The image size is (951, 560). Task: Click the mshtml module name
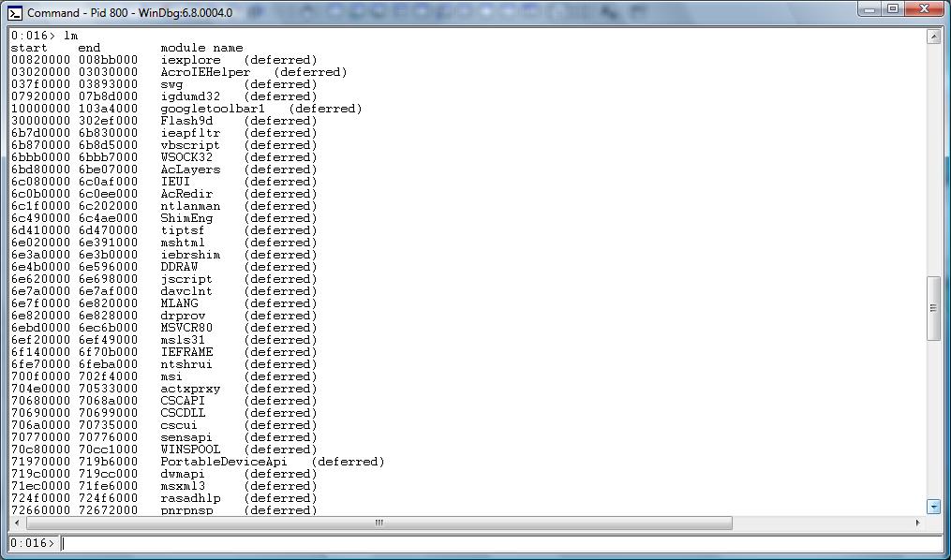click(x=183, y=243)
